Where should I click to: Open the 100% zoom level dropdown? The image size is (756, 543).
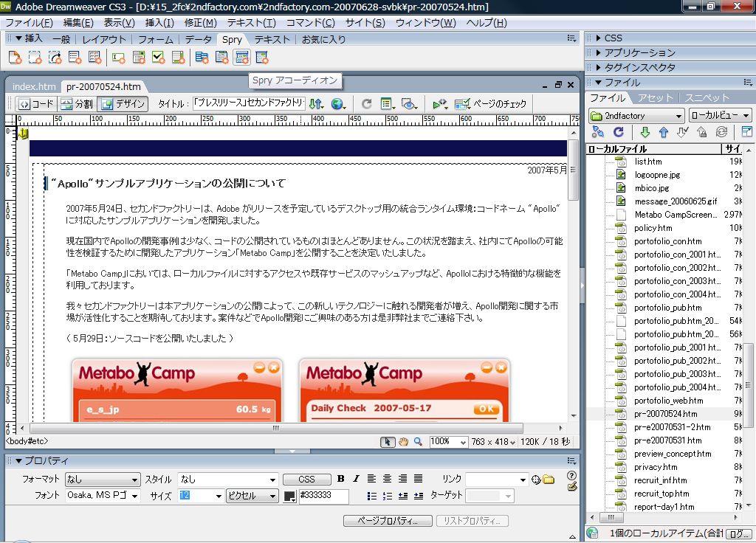[448, 442]
